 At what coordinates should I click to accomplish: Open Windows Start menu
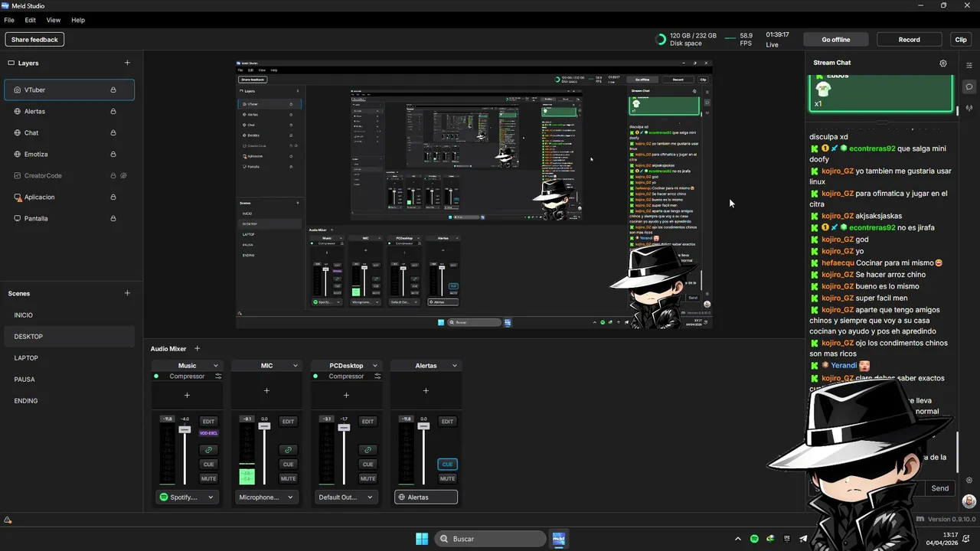click(422, 539)
